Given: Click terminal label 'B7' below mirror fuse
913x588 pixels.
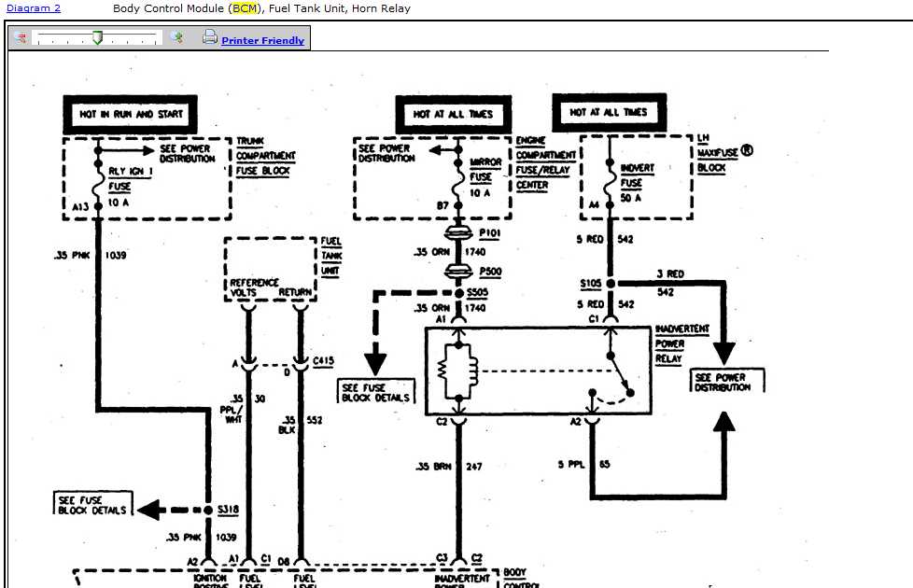Looking at the screenshot, I should point(442,205).
